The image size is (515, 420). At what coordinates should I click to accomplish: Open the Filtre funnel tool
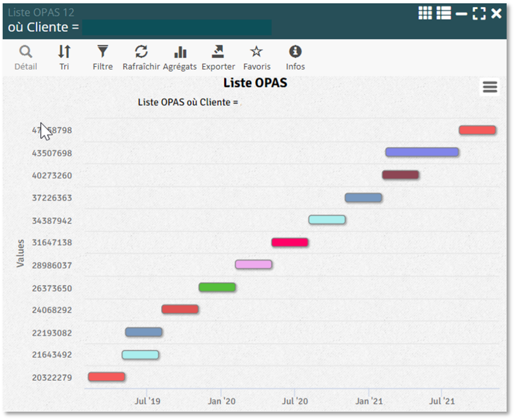pos(103,58)
